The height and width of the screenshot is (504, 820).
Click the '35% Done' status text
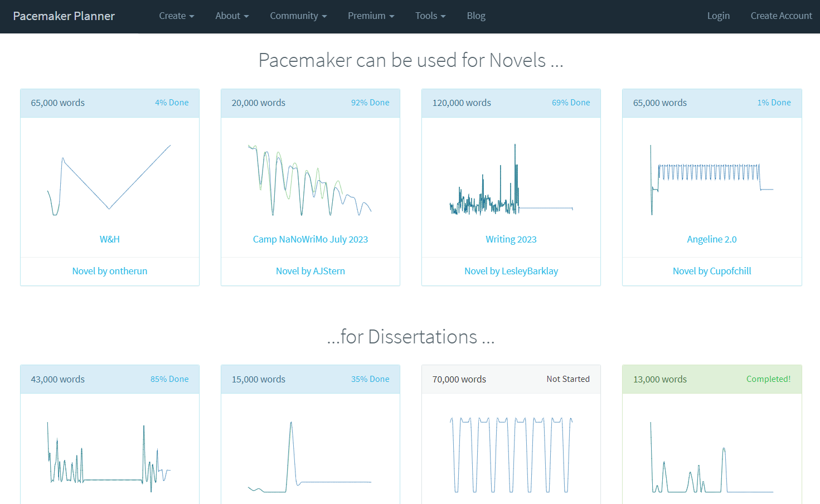point(370,379)
